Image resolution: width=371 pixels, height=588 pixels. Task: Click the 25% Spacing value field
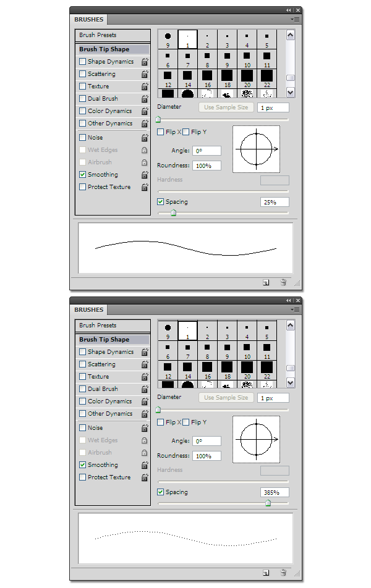click(x=275, y=202)
